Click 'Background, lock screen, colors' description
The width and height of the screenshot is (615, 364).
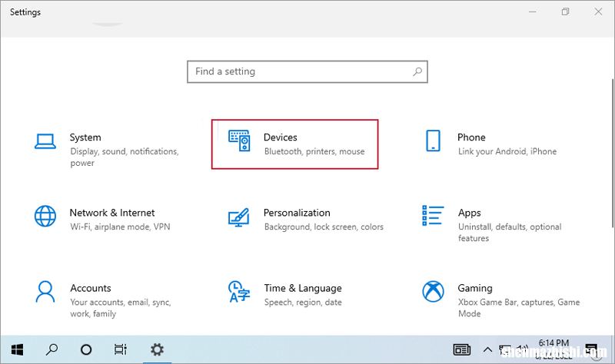click(324, 227)
